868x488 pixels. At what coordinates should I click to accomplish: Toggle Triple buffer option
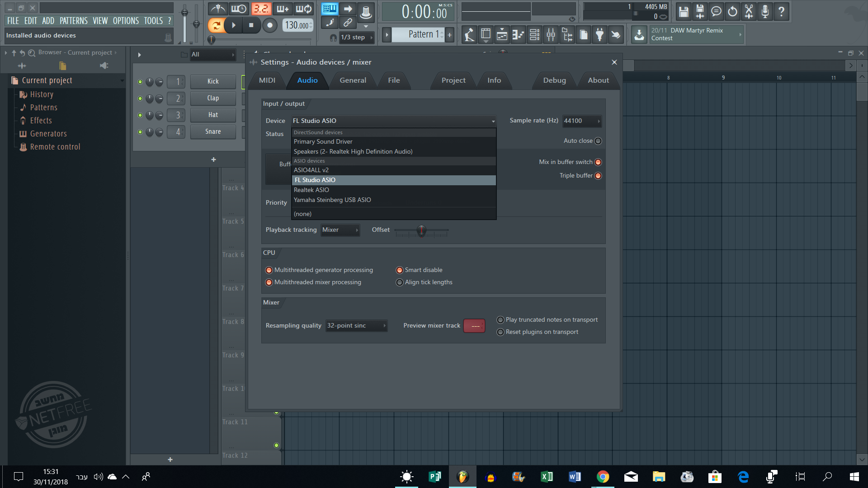(598, 176)
